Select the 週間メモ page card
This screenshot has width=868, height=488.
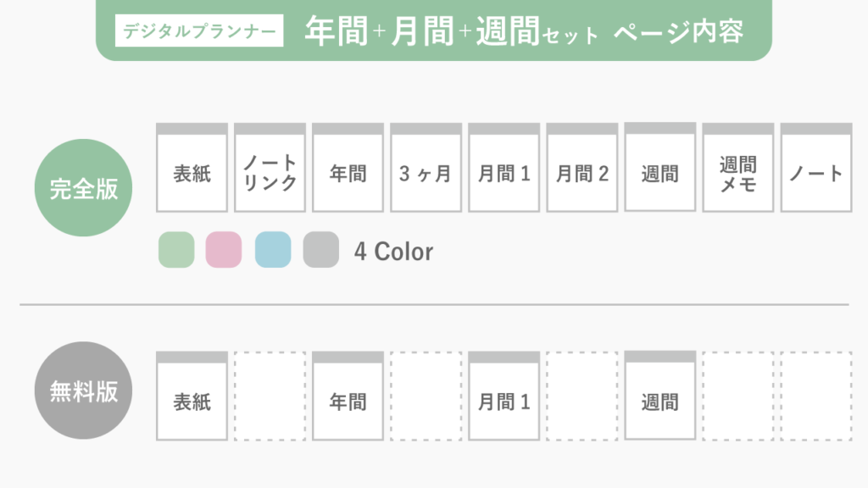[738, 168]
